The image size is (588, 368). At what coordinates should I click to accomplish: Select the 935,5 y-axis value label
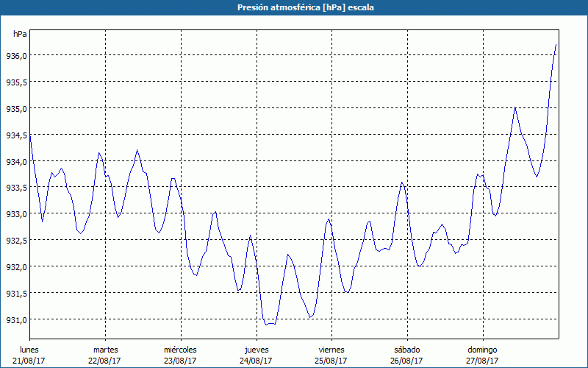[x=15, y=82]
